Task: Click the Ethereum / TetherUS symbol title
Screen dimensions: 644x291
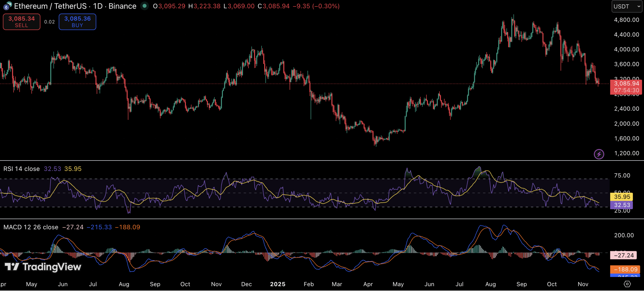Action: coord(50,6)
